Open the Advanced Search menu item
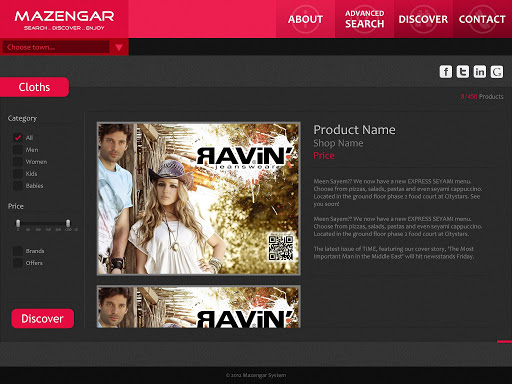This screenshot has width=512, height=384. 364,19
